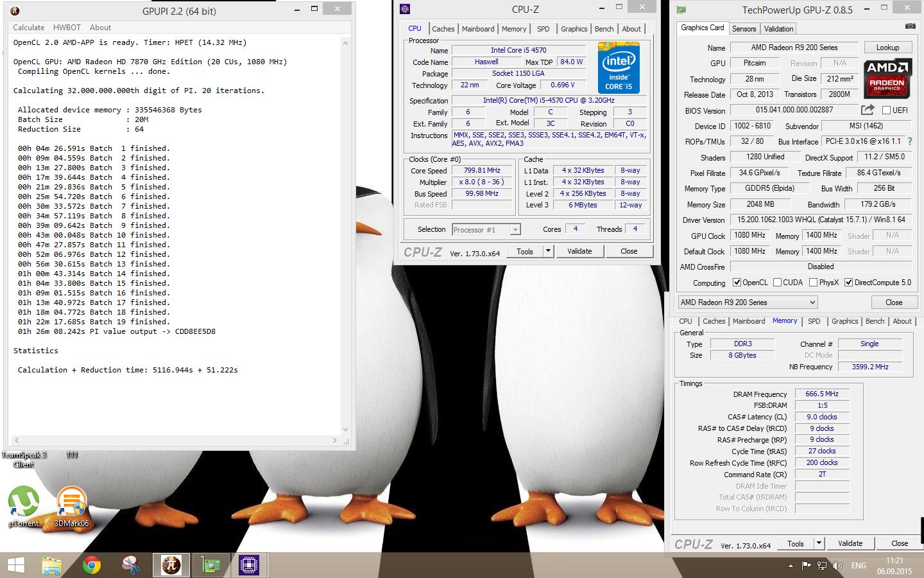Open the Tools dropdown arrow in upper CPU-Z
The height and width of the screenshot is (578, 924).
tap(548, 251)
